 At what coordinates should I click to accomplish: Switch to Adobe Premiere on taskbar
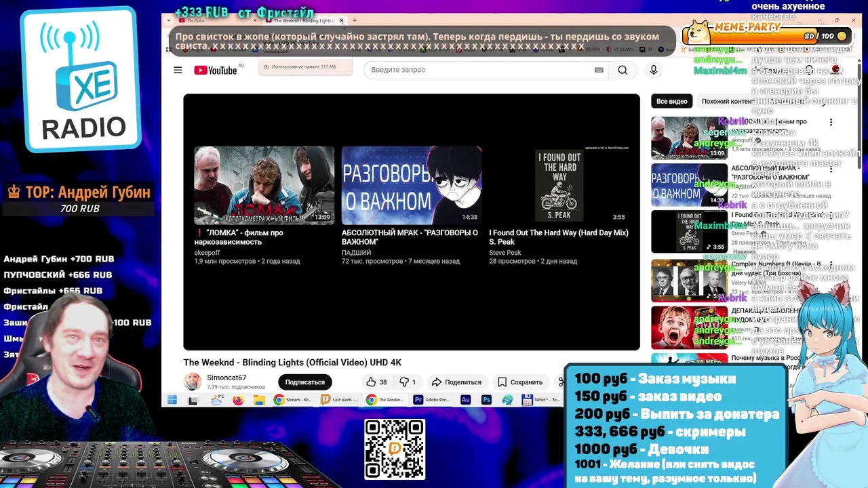[433, 400]
